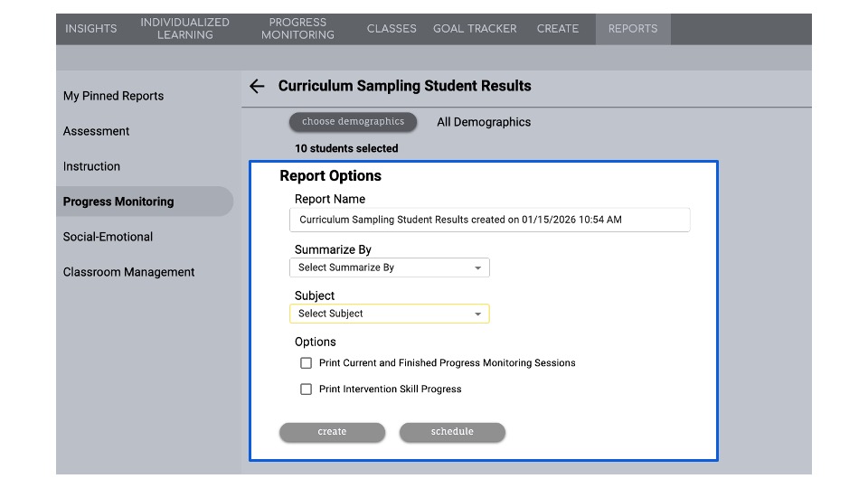Open the Classes tab

[x=392, y=29]
